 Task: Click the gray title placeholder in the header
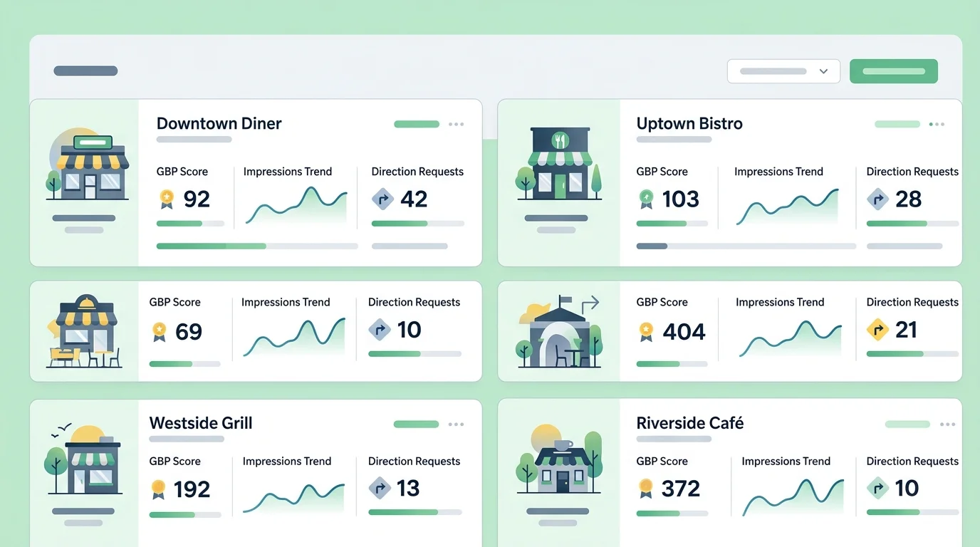coord(85,71)
